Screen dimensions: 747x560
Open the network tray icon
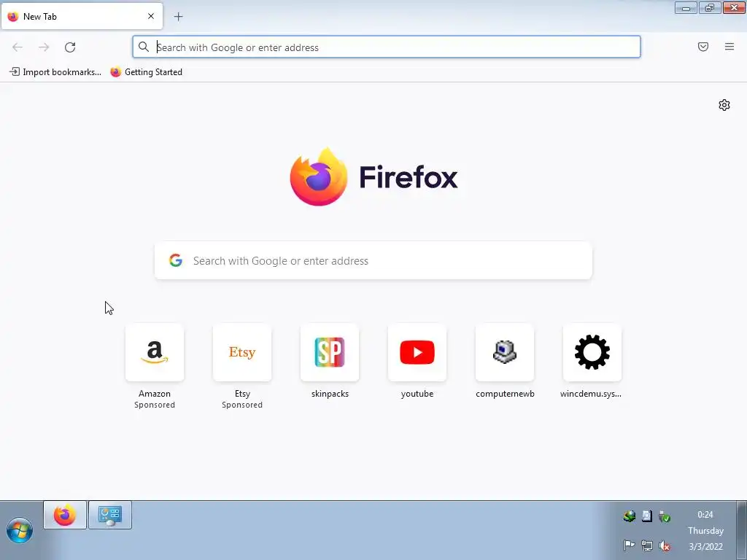coord(646,545)
